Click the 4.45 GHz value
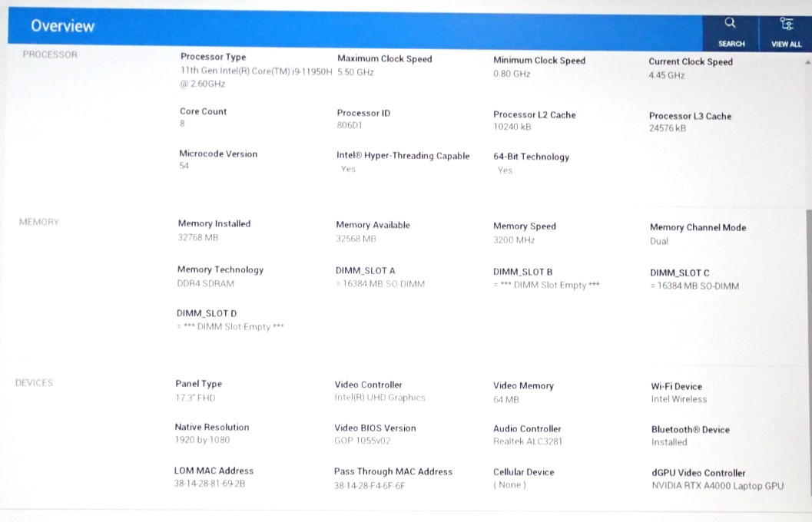 667,75
